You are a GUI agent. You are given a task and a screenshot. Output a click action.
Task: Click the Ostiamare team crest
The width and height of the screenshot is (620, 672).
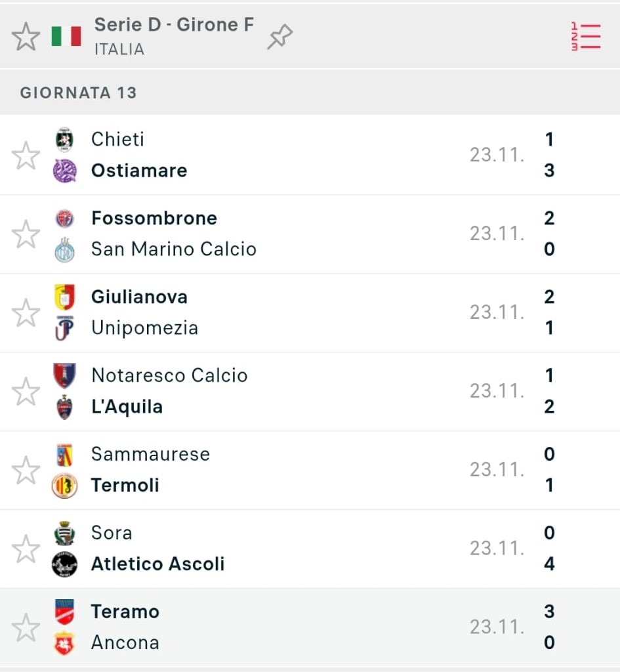click(64, 171)
